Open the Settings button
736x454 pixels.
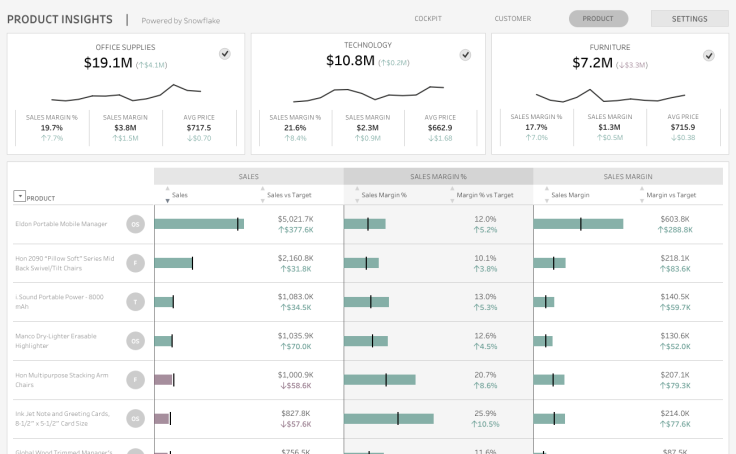tap(689, 19)
